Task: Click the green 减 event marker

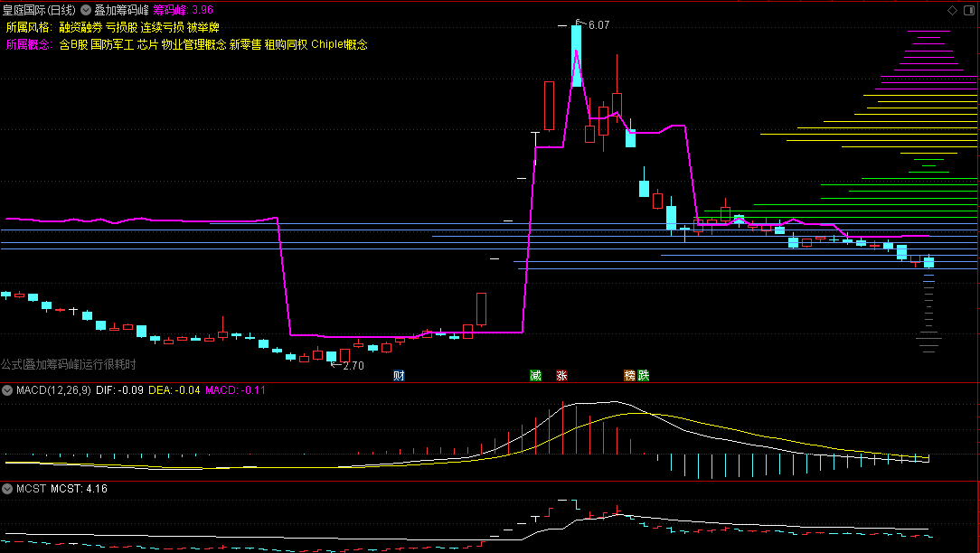Action: [535, 376]
